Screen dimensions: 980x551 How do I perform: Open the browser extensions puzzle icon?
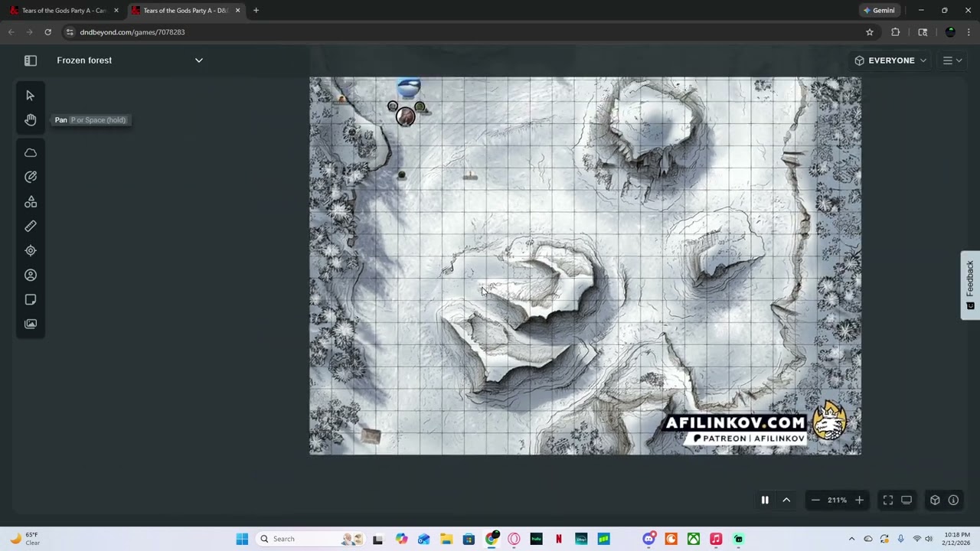tap(896, 32)
